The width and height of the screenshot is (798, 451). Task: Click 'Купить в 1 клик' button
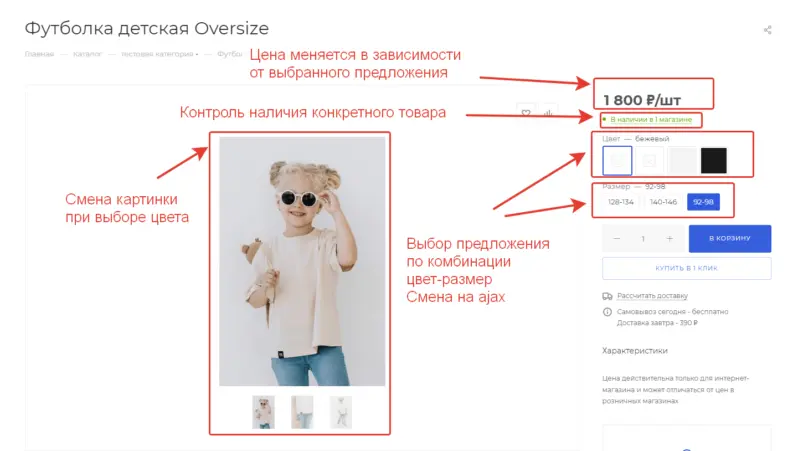click(686, 268)
